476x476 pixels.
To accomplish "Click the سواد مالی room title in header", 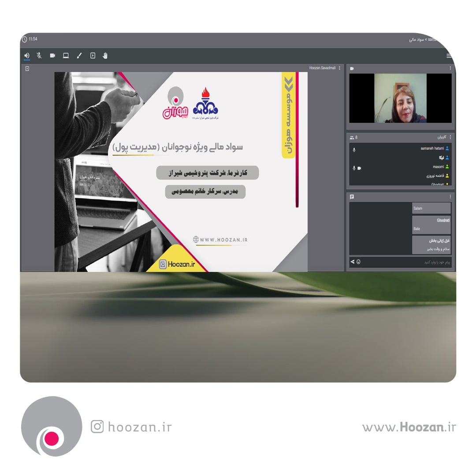I will 416,40.
